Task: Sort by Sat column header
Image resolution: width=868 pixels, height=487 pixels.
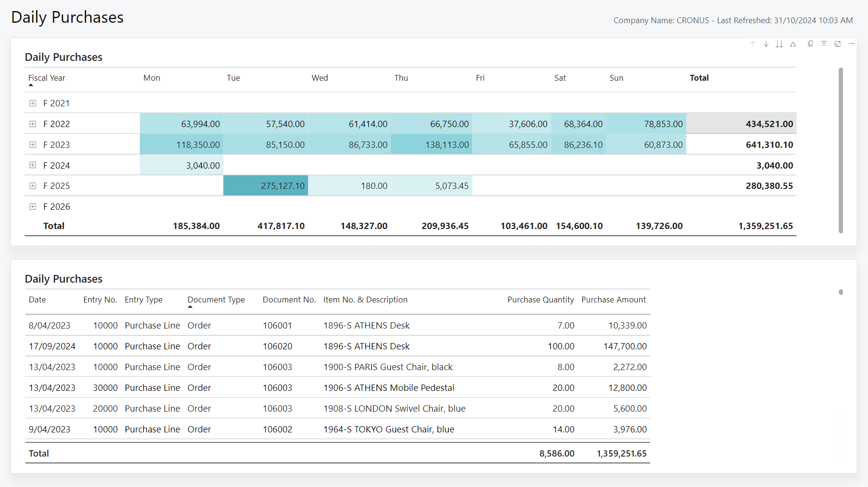Action: pos(560,78)
